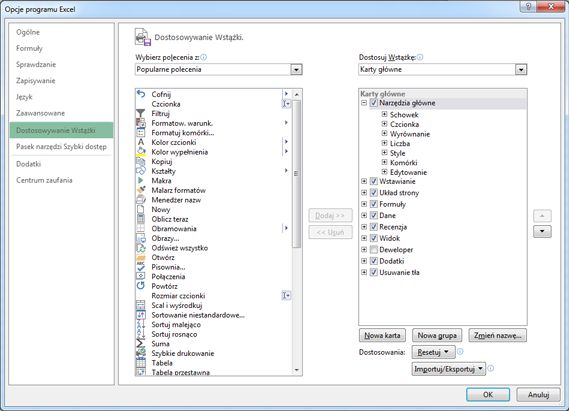Click the Sortowanie niestandardowe icon

141,315
